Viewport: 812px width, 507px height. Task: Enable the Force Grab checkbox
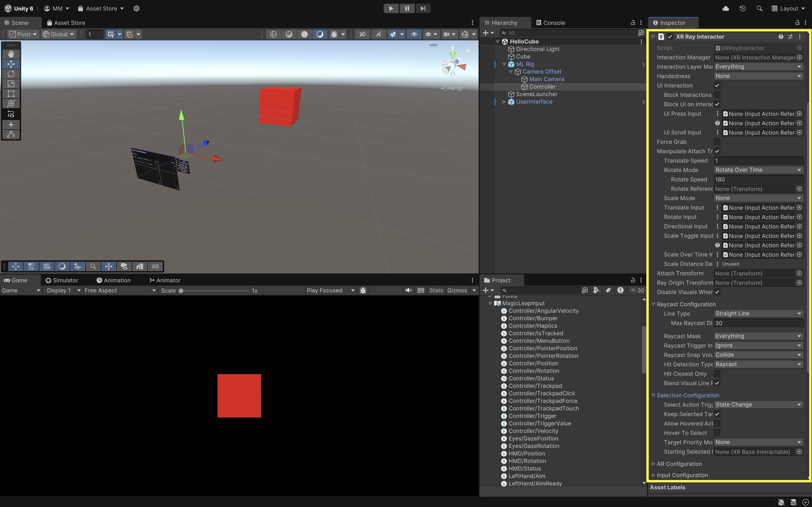(717, 142)
